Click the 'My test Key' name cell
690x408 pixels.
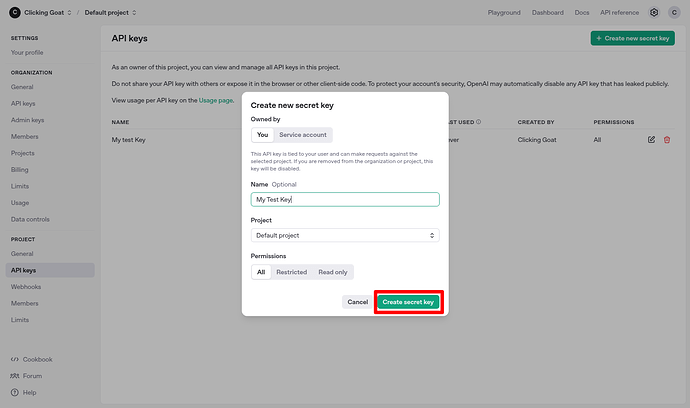(128, 140)
